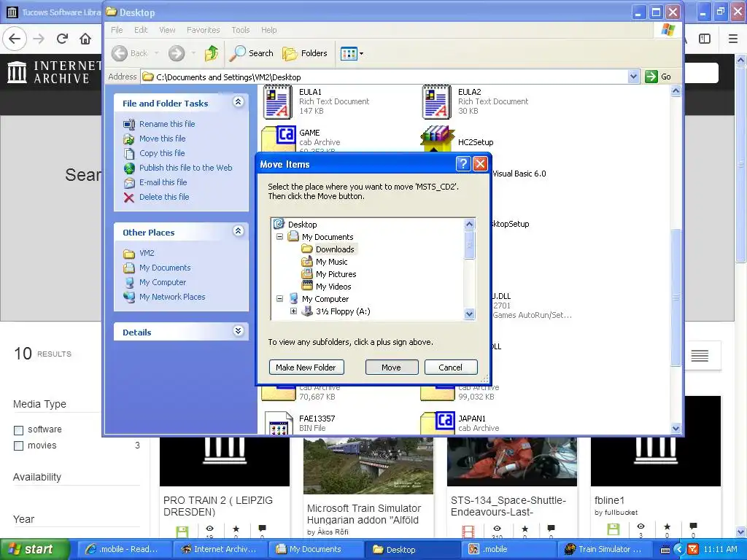Click Explorer file list scrollbar down arrow
The height and width of the screenshot is (560, 747).
[x=676, y=428]
